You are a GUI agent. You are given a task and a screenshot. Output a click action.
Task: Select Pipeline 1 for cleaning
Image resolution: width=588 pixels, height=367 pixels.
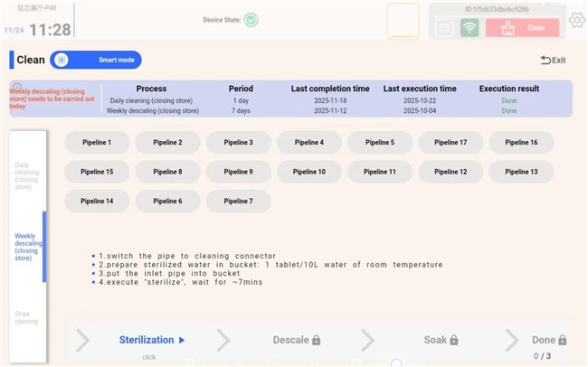coord(97,143)
